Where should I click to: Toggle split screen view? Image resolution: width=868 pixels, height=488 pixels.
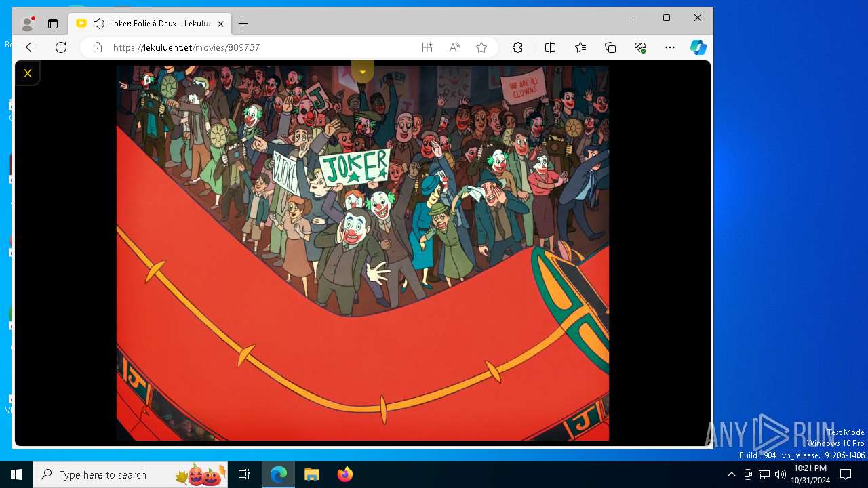coord(550,47)
